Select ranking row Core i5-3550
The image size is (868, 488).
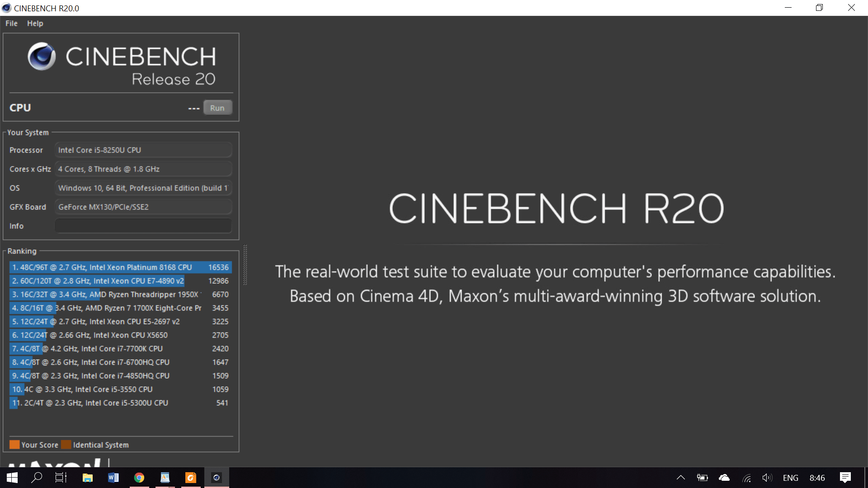tap(121, 389)
